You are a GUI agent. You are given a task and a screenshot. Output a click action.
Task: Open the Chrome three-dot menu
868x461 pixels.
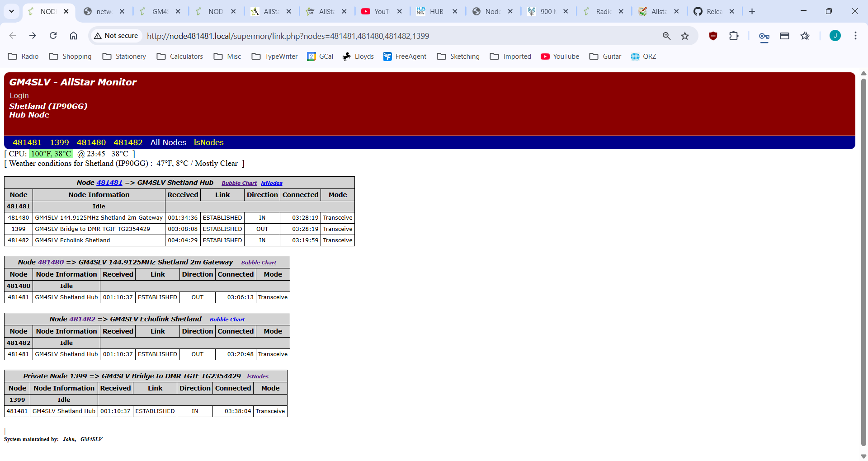coord(855,36)
